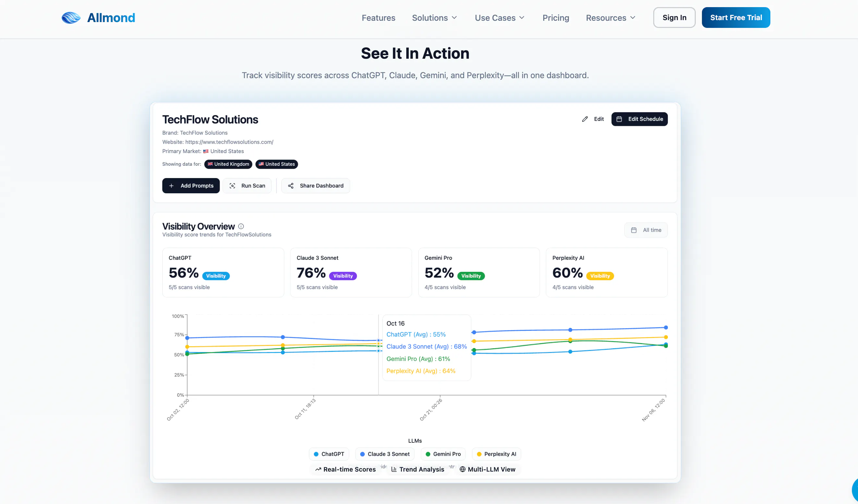Click the share icon in Share Dashboard
Image resolution: width=858 pixels, height=504 pixels.
click(290, 186)
